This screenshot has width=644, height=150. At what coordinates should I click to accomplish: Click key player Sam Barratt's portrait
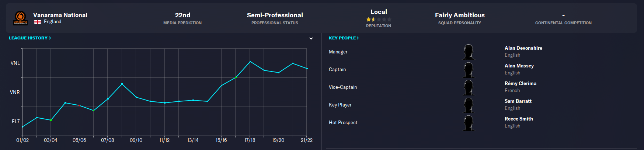(469, 105)
